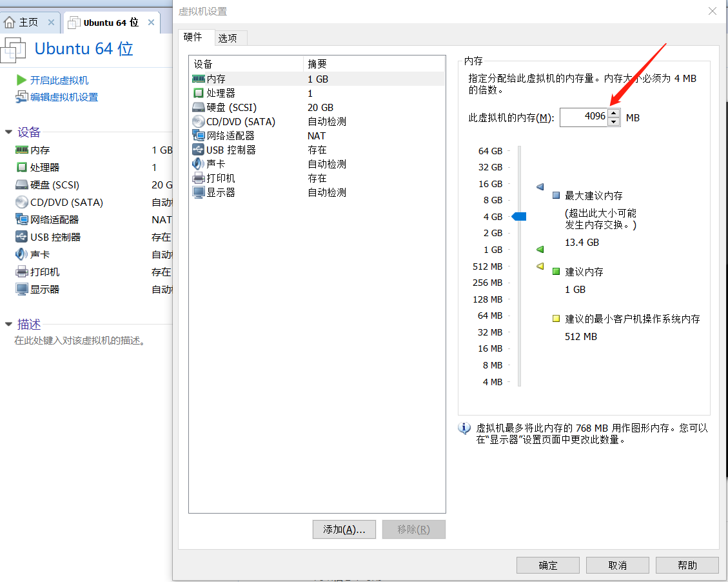Viewport: 728px width, 582px height.
Task: Click the blue maximum recommended memory marker
Action: (540, 186)
